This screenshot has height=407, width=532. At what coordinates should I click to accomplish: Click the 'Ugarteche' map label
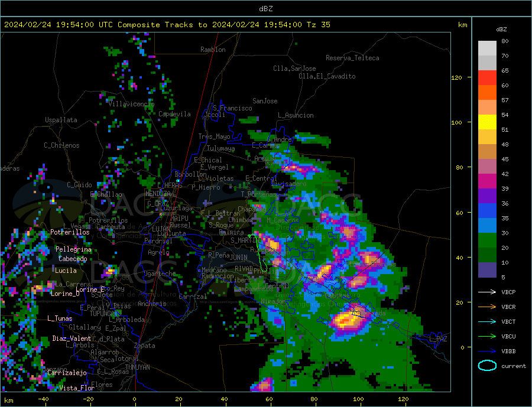pos(160,273)
